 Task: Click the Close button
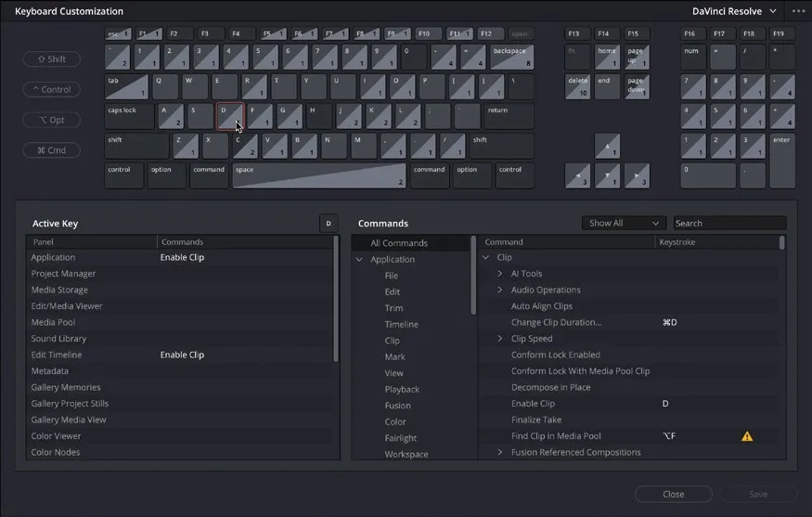673,494
